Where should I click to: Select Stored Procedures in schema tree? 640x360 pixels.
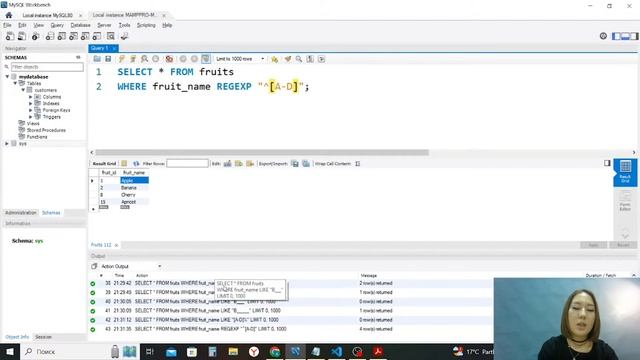click(x=46, y=130)
